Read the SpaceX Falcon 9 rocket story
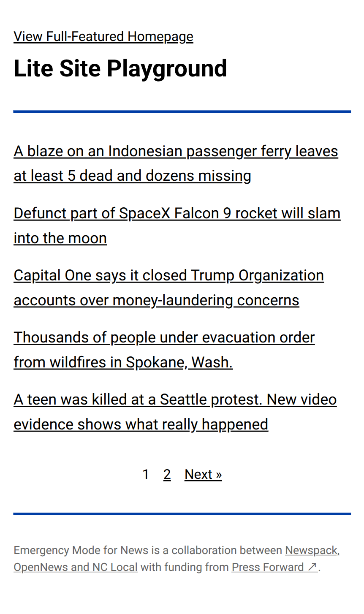The width and height of the screenshot is (364, 614). (x=177, y=225)
